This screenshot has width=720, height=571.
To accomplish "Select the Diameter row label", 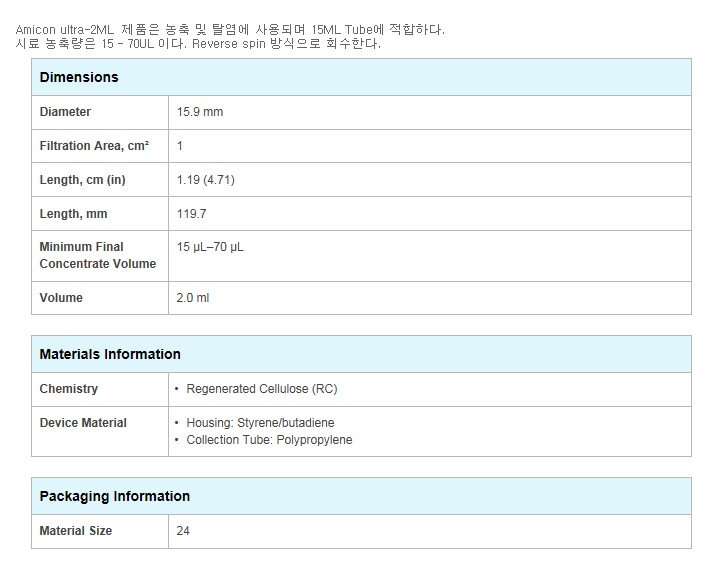I will [65, 112].
